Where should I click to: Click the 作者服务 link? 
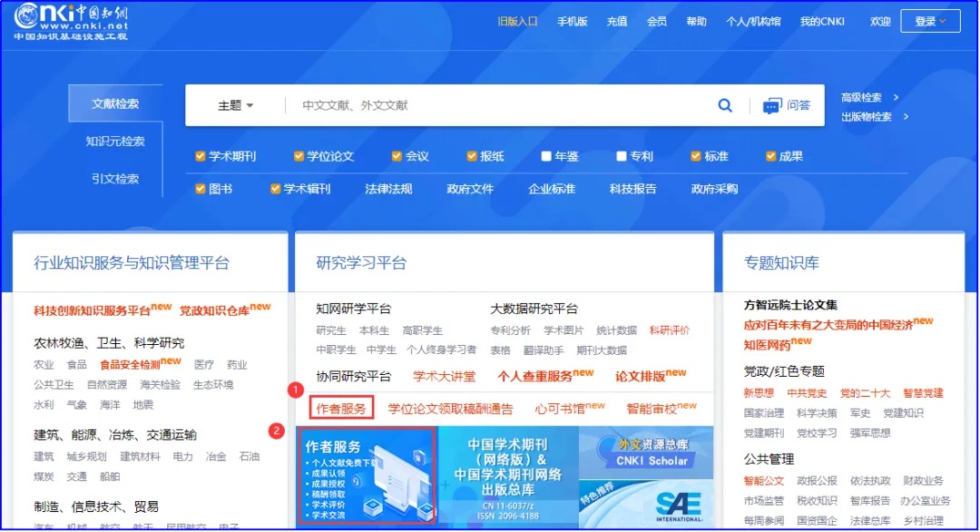coord(341,409)
